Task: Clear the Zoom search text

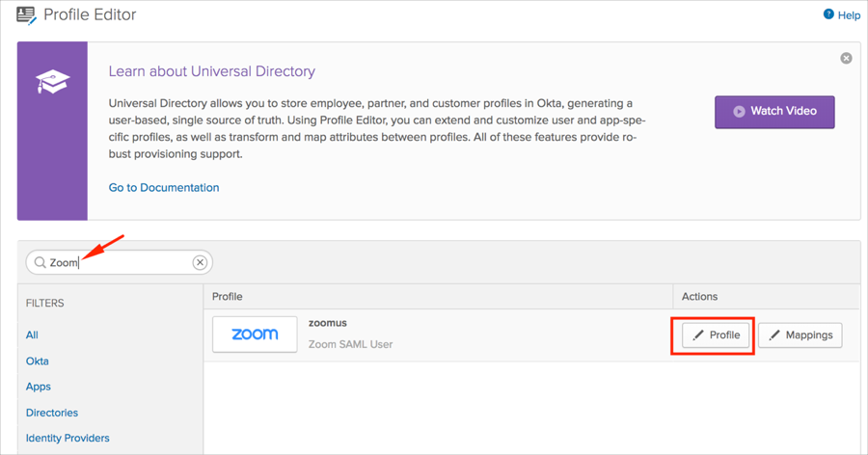Action: pos(200,262)
